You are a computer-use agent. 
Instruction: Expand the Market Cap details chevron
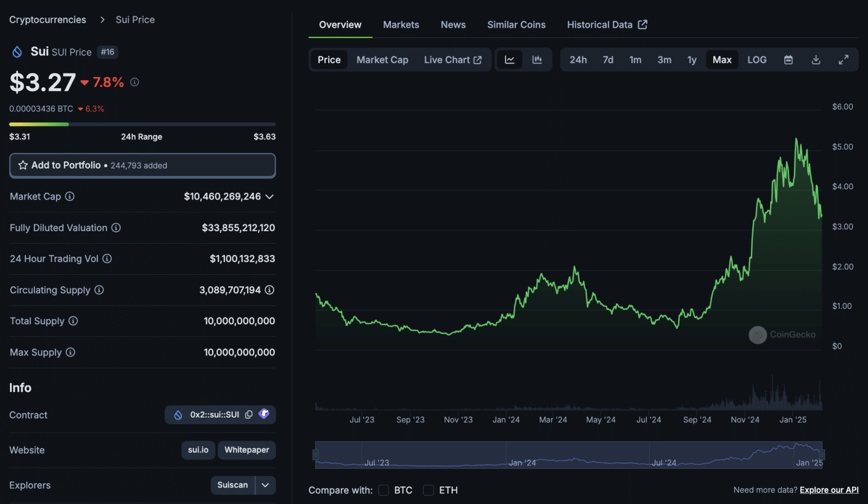pos(270,197)
